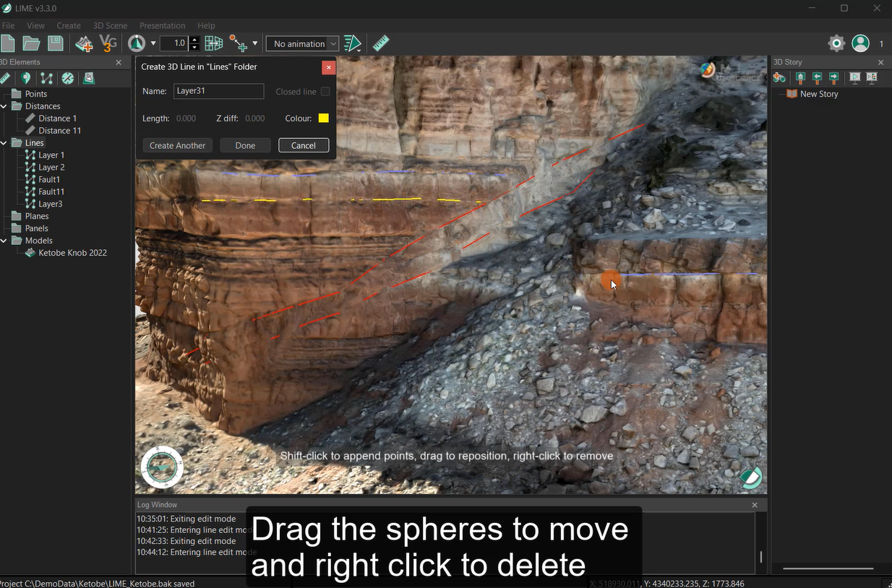Screen dimensions: 892x588
Task: Collapse the Lines folder
Action: 4,143
